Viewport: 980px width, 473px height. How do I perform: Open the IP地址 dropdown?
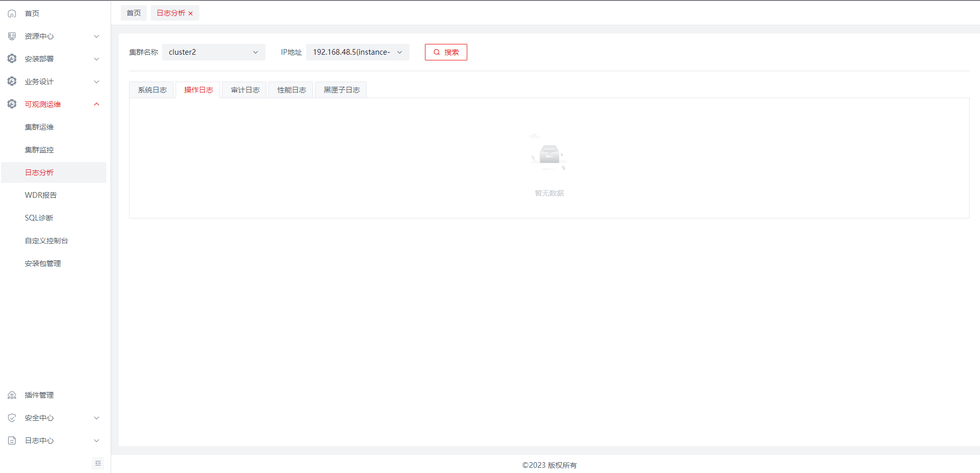357,52
